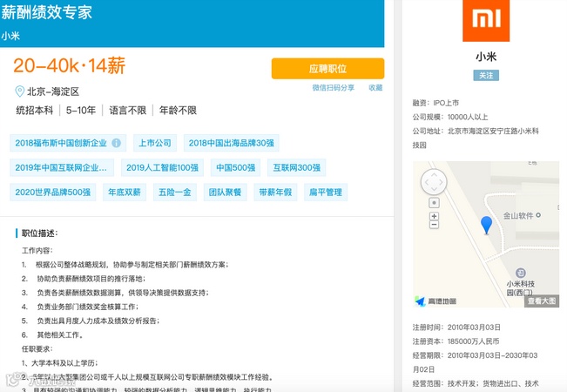Click the location pin icon beside 北京-海淀区
Viewport: 567px width, 392px height.
(19, 91)
